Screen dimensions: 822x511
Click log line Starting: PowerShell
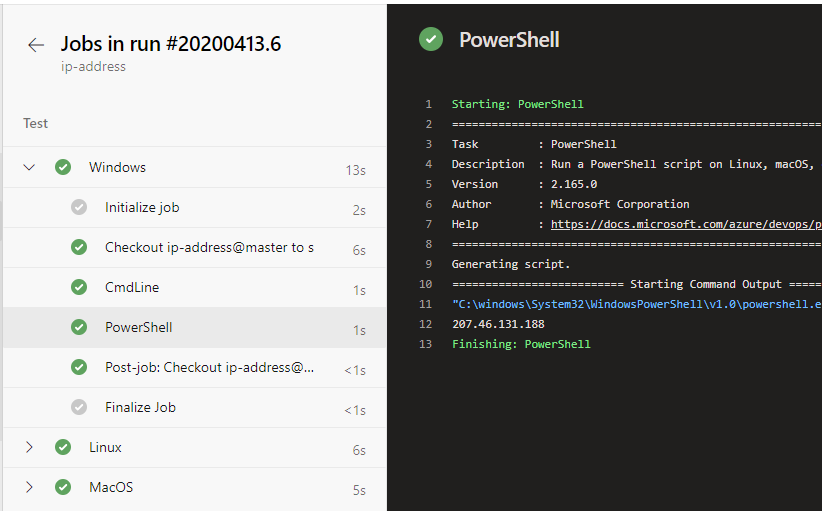point(517,104)
